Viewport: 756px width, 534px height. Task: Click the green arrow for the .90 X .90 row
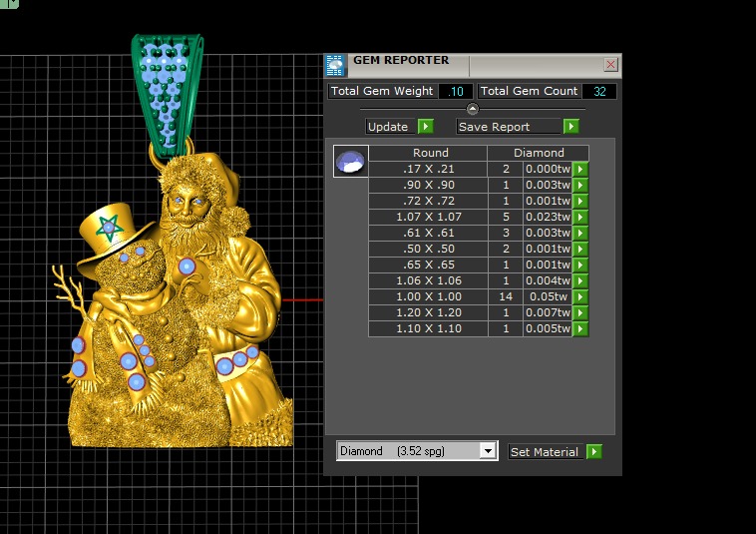coord(580,185)
